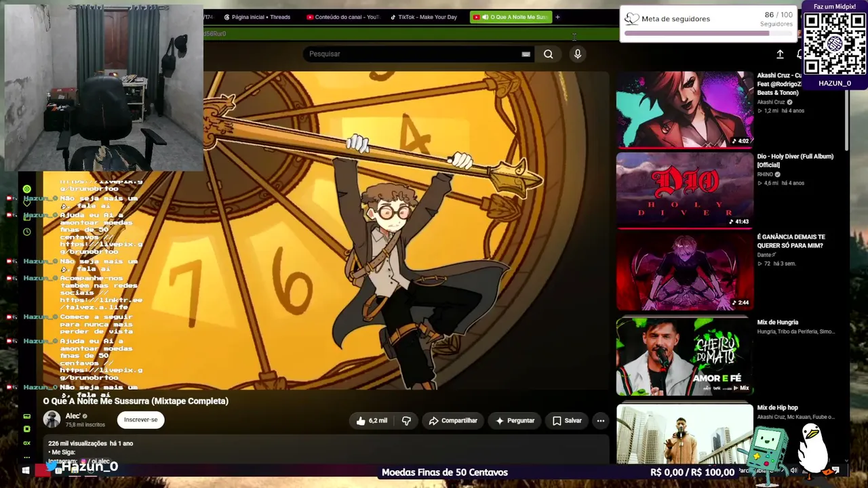Viewport: 868px width, 488px height.
Task: Open a new browser tab
Action: (x=557, y=17)
